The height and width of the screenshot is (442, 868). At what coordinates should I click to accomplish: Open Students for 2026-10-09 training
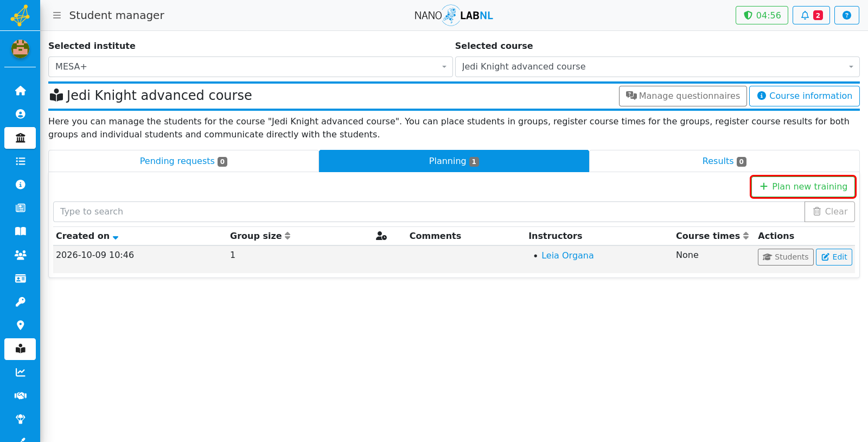click(786, 257)
